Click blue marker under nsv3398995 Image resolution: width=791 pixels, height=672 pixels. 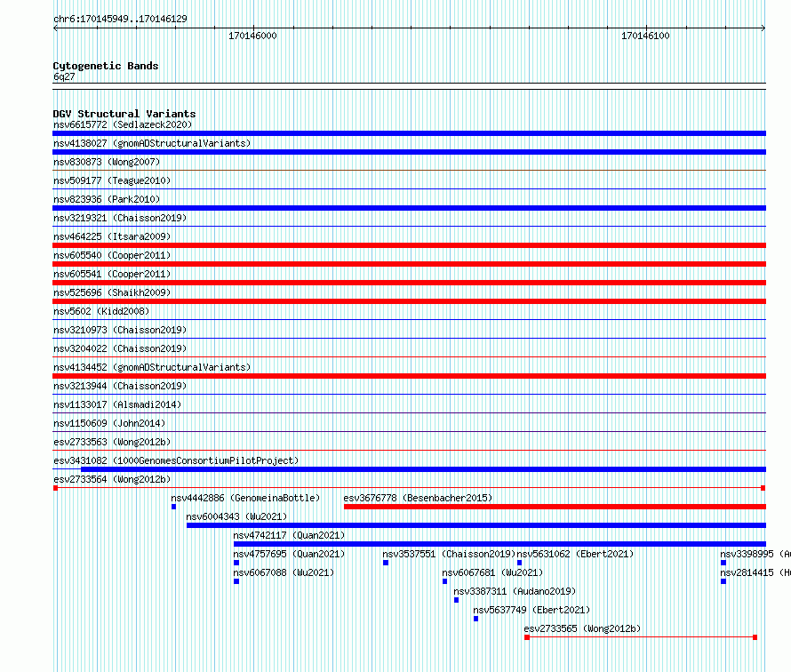(723, 563)
